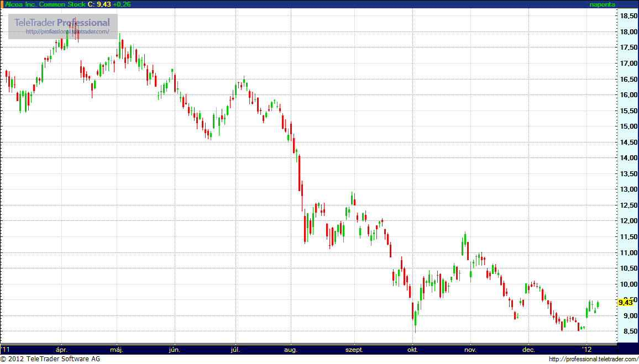Click the 'ápr.' month marker on time axis
The image size is (639, 364).
pos(61,350)
